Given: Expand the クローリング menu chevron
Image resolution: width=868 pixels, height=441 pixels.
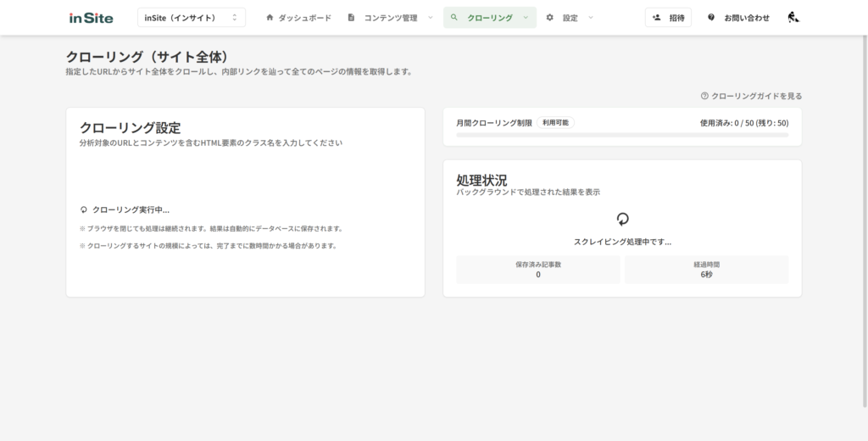Looking at the screenshot, I should tap(526, 18).
